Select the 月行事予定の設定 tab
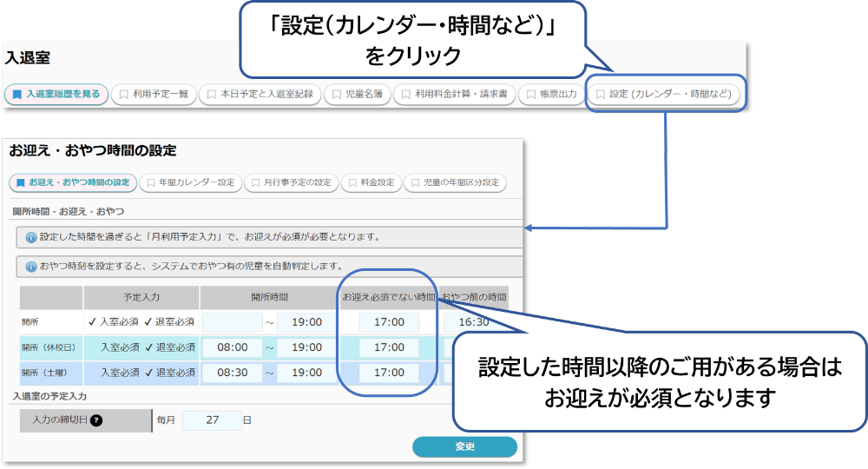 click(x=291, y=183)
